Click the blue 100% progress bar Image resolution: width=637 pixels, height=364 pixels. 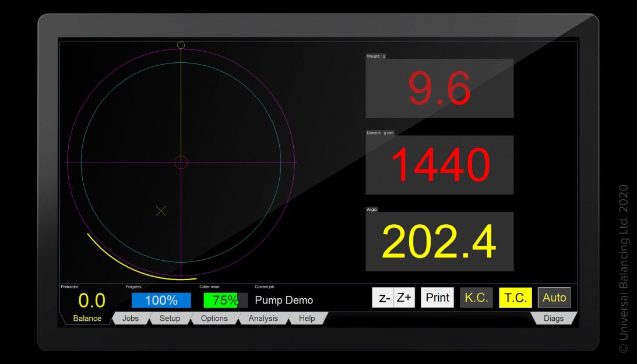pyautogui.click(x=161, y=301)
